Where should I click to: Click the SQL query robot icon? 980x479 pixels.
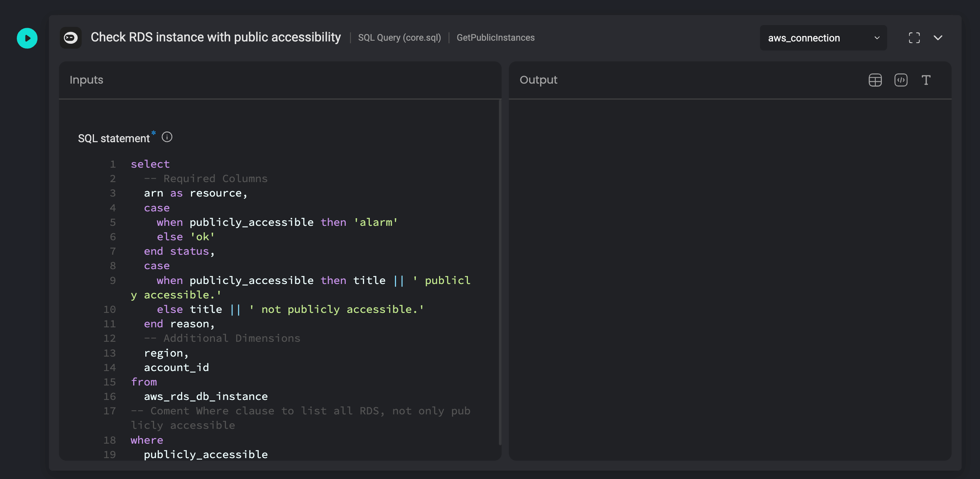coord(71,38)
